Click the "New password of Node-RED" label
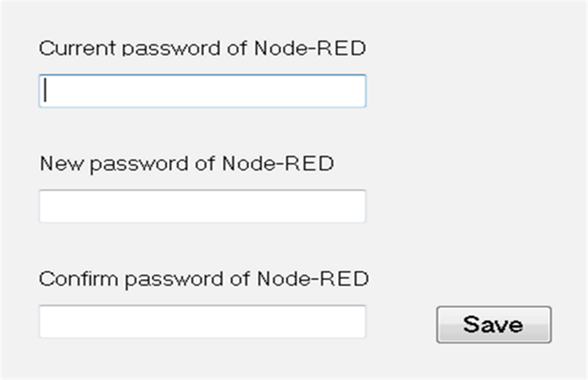588x380 pixels. (187, 164)
